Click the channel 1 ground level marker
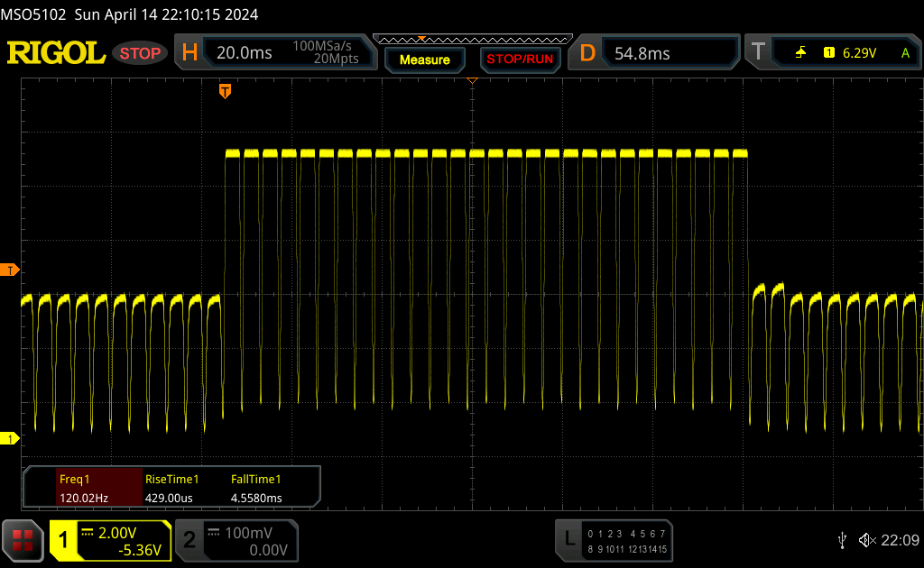The width and height of the screenshot is (924, 568). pos(9,438)
